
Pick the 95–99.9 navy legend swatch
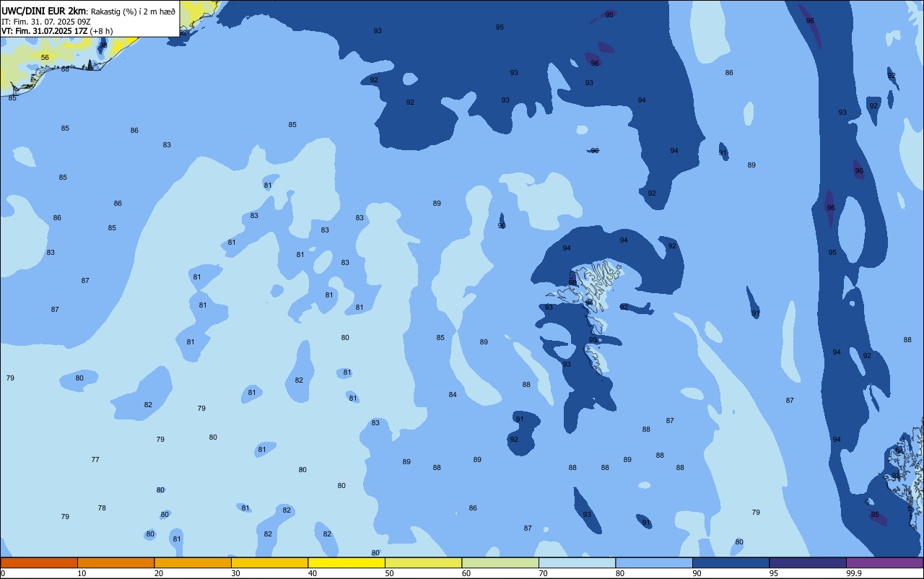click(x=808, y=562)
